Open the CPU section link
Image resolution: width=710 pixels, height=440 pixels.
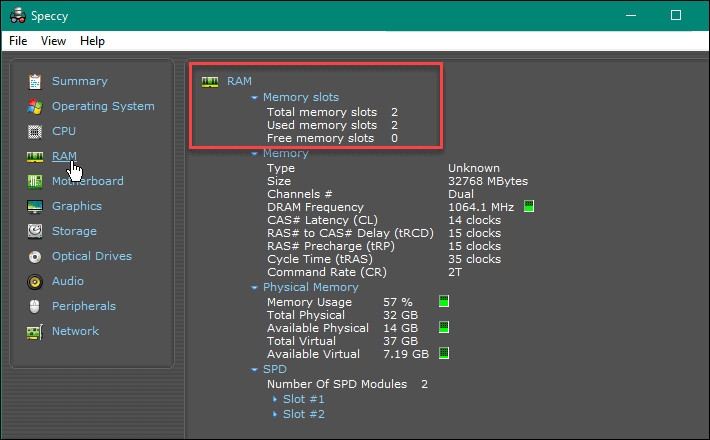tap(64, 131)
